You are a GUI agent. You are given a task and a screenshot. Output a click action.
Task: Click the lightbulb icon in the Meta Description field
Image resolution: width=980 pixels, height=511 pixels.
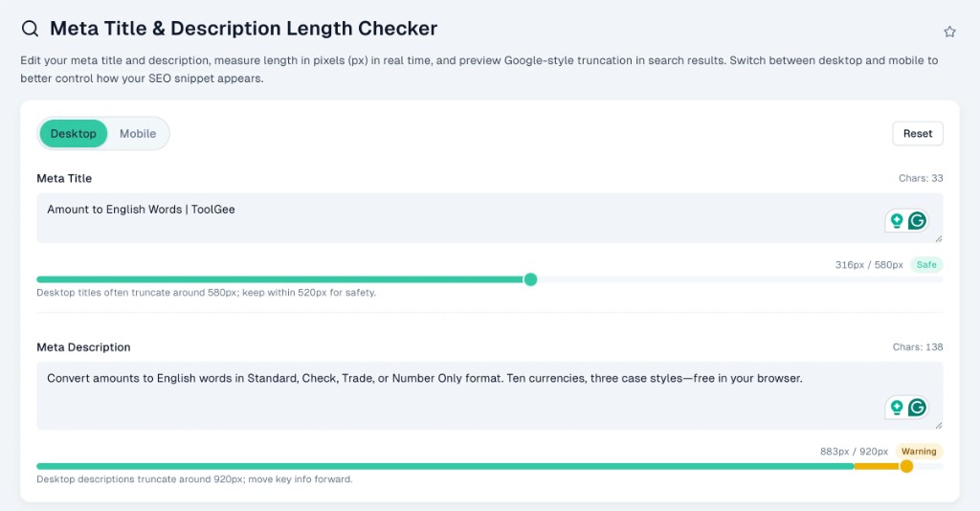pyautogui.click(x=897, y=408)
